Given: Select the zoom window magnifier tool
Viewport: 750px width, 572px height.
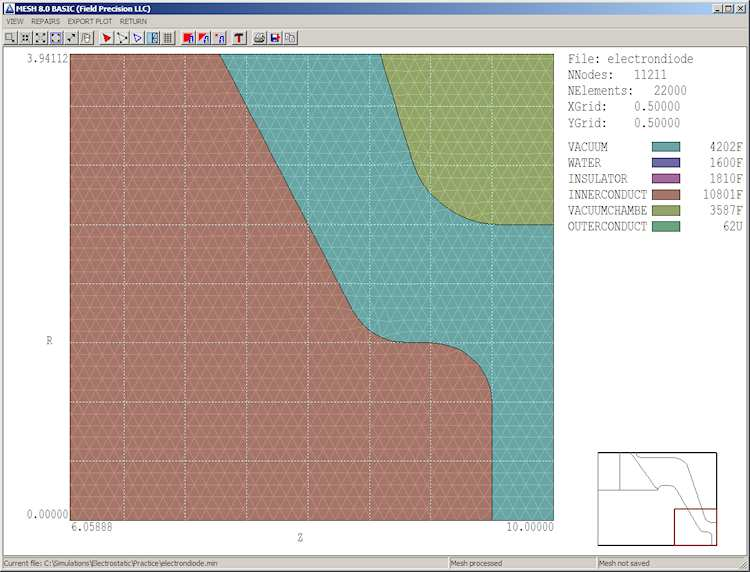Looking at the screenshot, I should click(x=10, y=38).
